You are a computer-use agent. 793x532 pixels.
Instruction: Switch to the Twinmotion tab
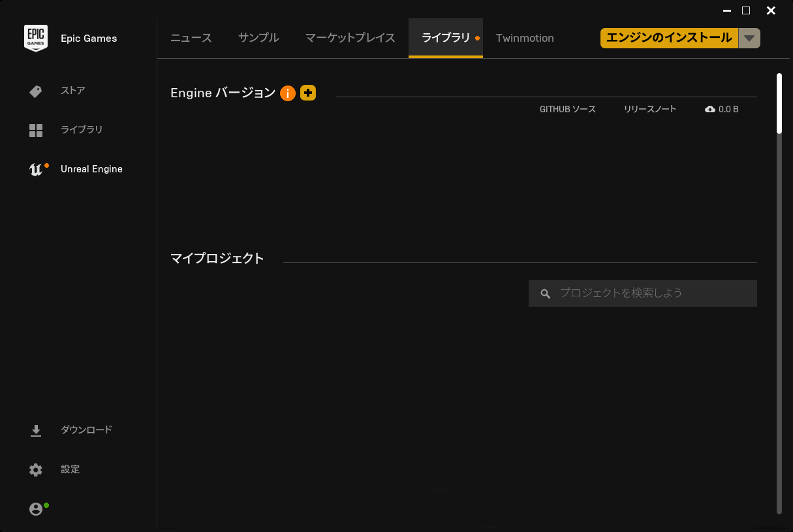pos(525,38)
